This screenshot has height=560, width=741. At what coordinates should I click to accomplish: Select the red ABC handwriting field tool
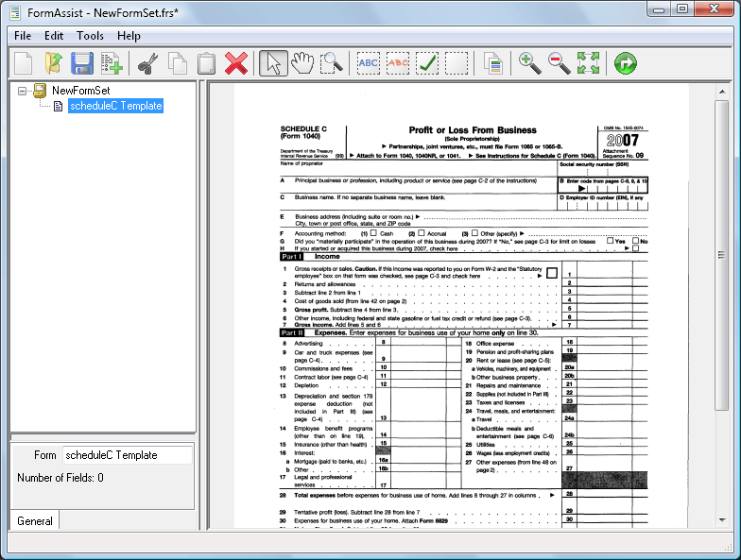pyautogui.click(x=398, y=63)
